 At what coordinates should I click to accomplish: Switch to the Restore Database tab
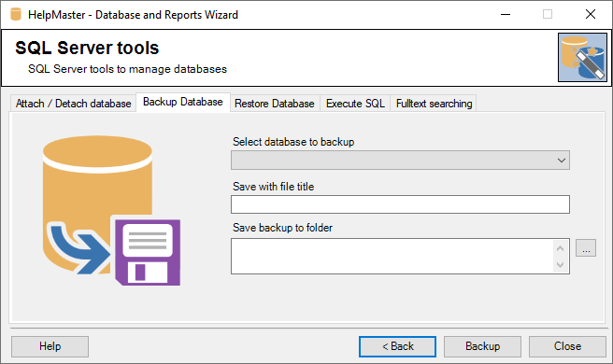pyautogui.click(x=275, y=104)
